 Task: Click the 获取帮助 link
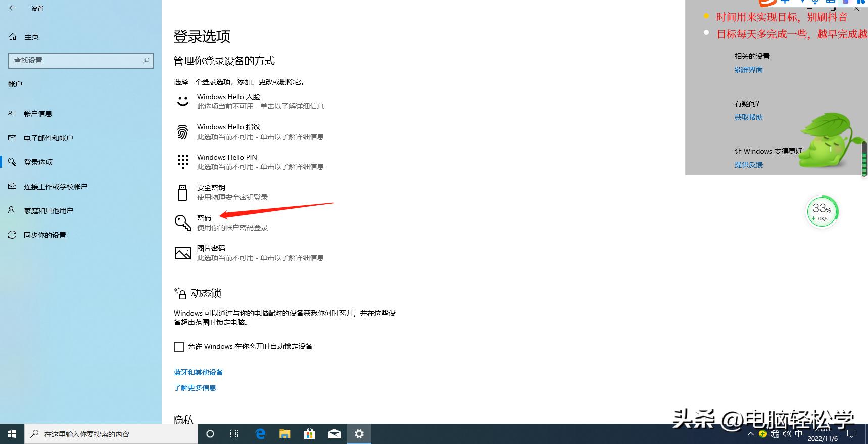(749, 117)
